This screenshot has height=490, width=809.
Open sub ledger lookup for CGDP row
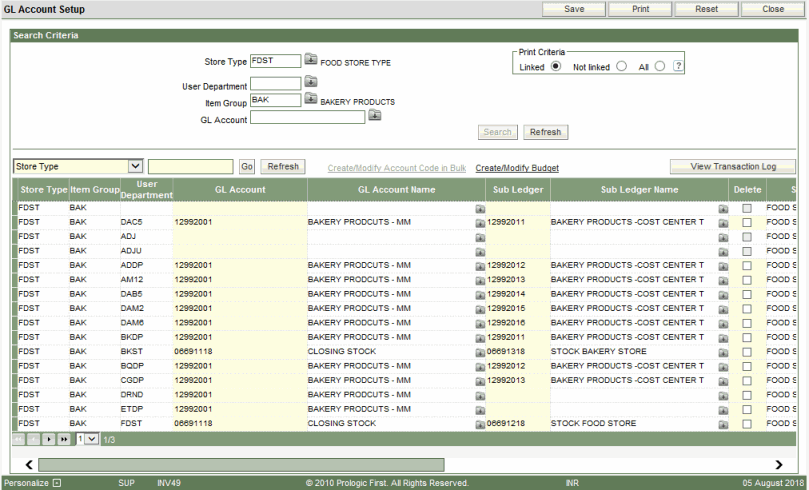(723, 382)
